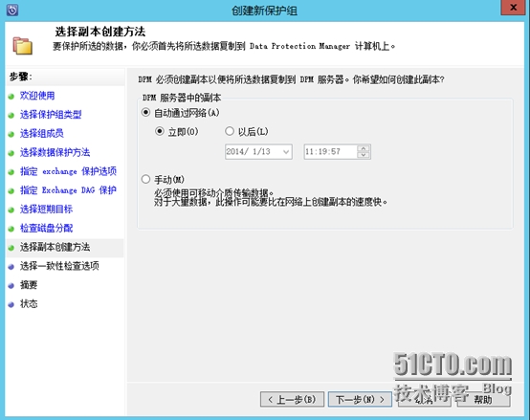Go to 检查磁盘分配 step
This screenshot has width=530, height=420.
46,228
